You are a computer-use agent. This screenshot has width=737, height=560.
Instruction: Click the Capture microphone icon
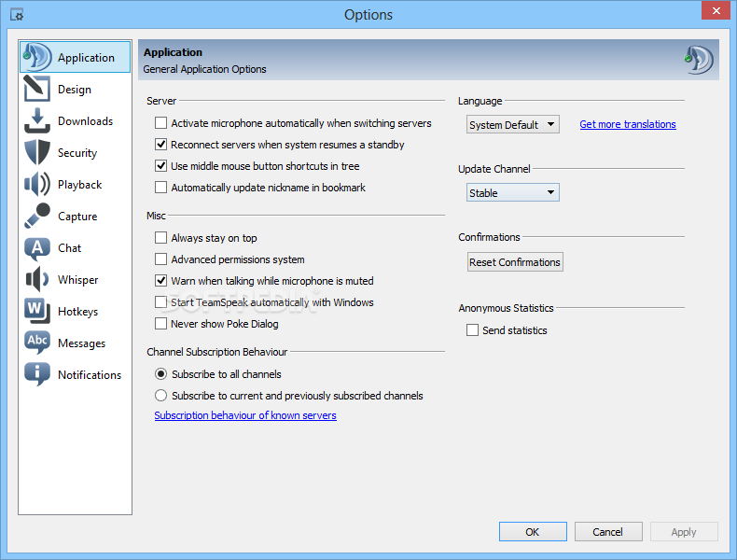(x=37, y=216)
